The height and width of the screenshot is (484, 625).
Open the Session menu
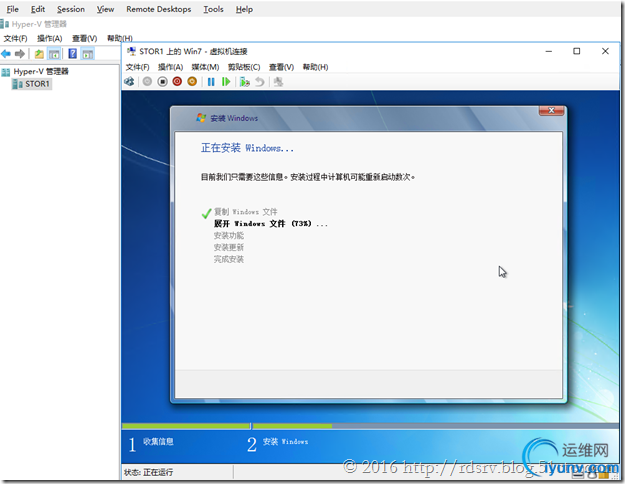click(x=71, y=9)
